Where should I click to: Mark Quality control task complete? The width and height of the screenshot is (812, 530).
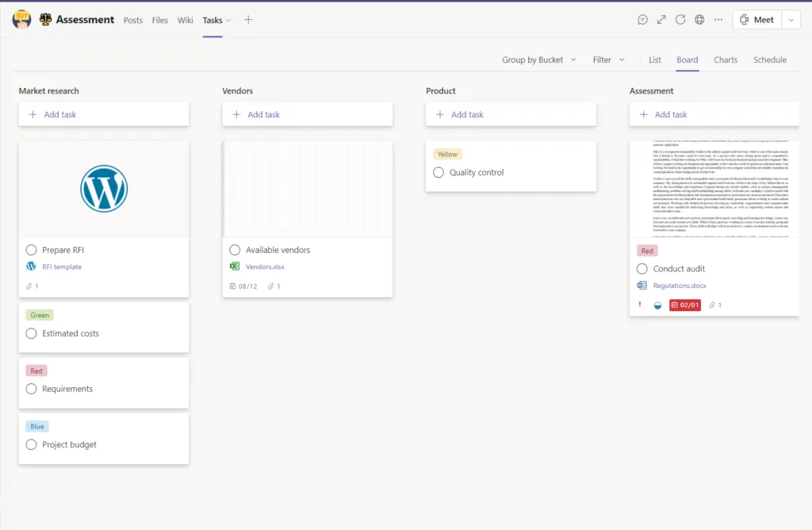(x=438, y=172)
